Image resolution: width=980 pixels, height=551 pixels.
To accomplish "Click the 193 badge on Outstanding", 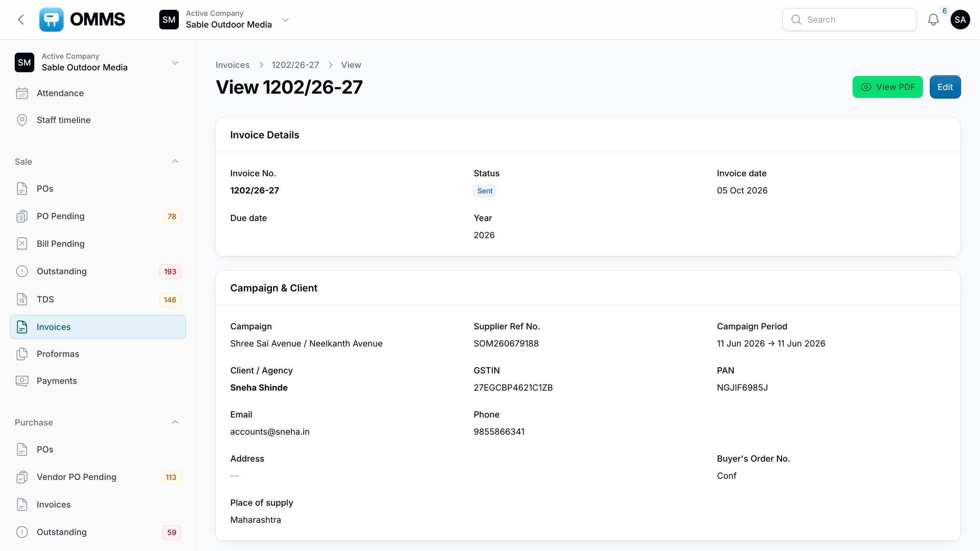I will (170, 272).
